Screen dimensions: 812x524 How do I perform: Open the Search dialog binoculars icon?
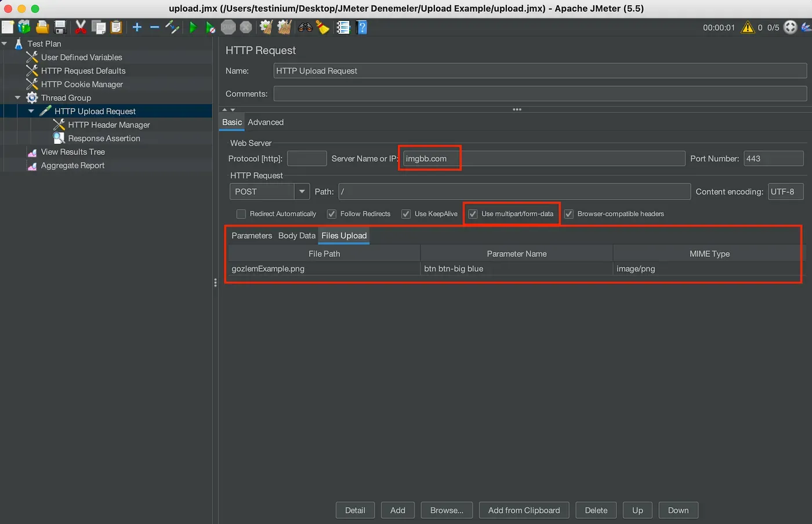coord(305,27)
